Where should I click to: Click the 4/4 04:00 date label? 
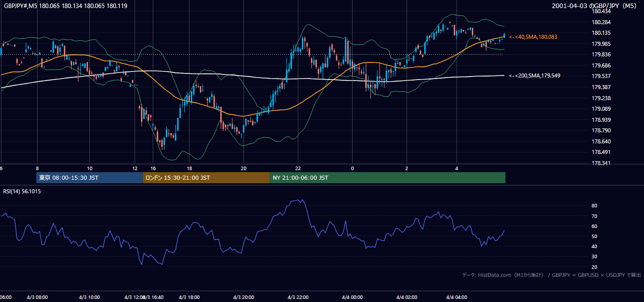click(457, 297)
